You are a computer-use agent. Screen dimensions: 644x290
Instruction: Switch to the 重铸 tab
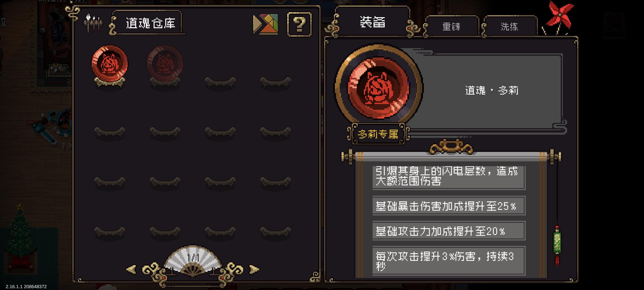(451, 26)
